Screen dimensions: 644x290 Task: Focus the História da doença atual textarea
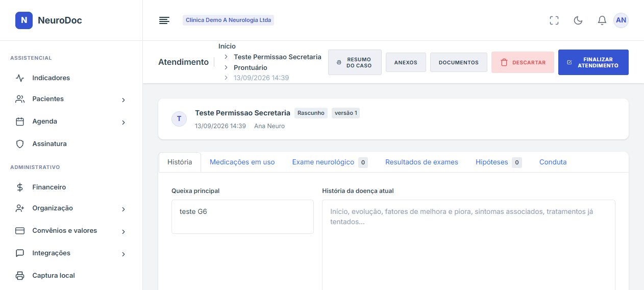(x=468, y=245)
